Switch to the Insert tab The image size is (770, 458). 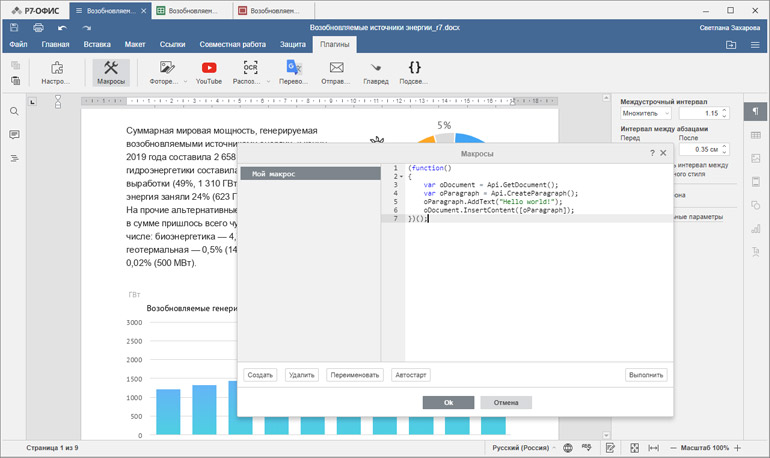97,45
